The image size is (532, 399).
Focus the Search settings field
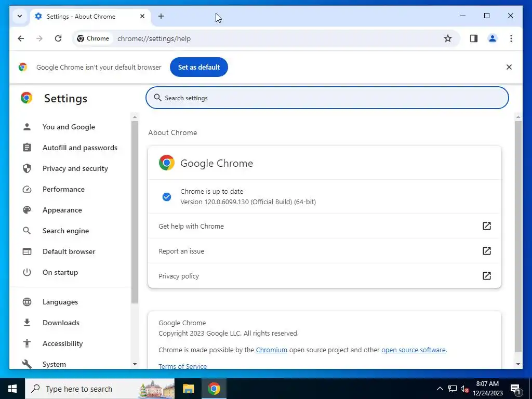click(327, 98)
